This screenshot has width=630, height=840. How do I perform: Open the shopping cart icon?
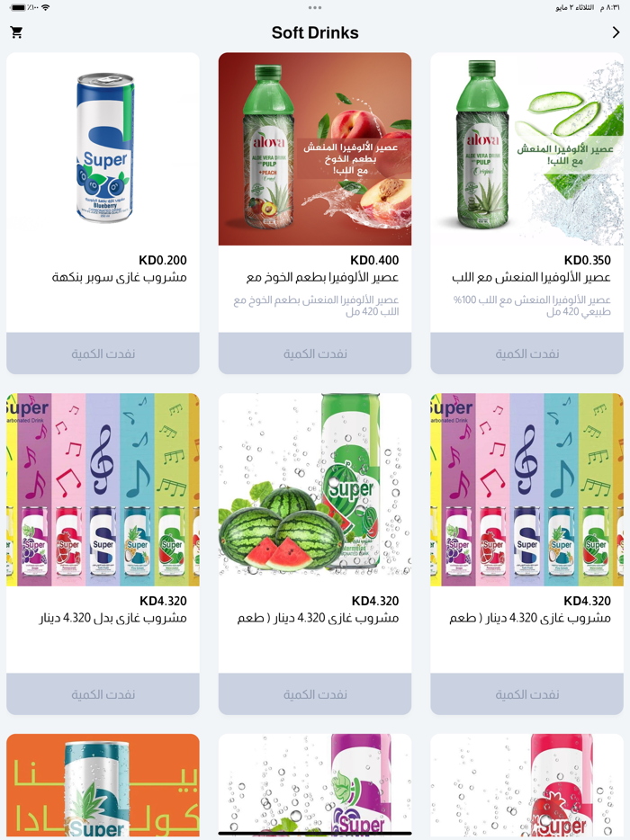pyautogui.click(x=16, y=32)
